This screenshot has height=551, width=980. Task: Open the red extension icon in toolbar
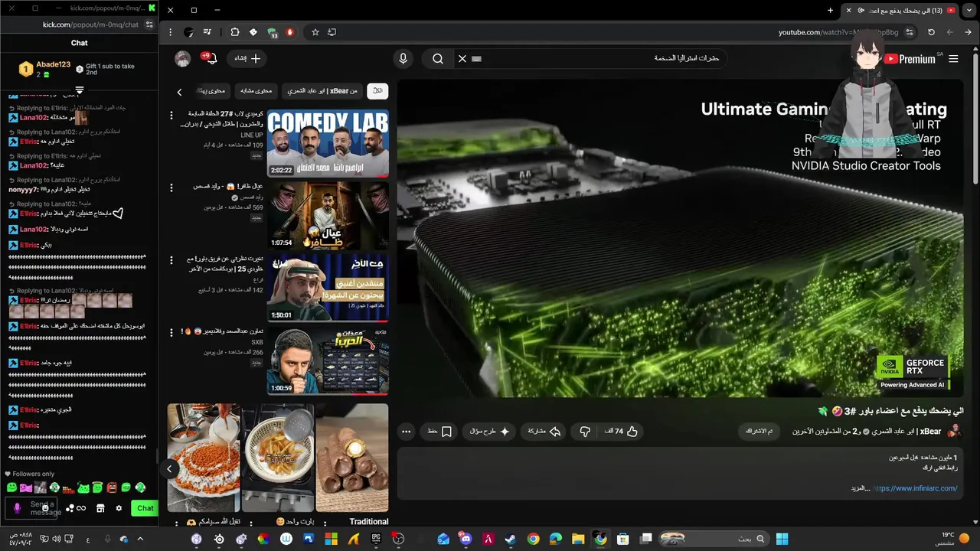[290, 32]
